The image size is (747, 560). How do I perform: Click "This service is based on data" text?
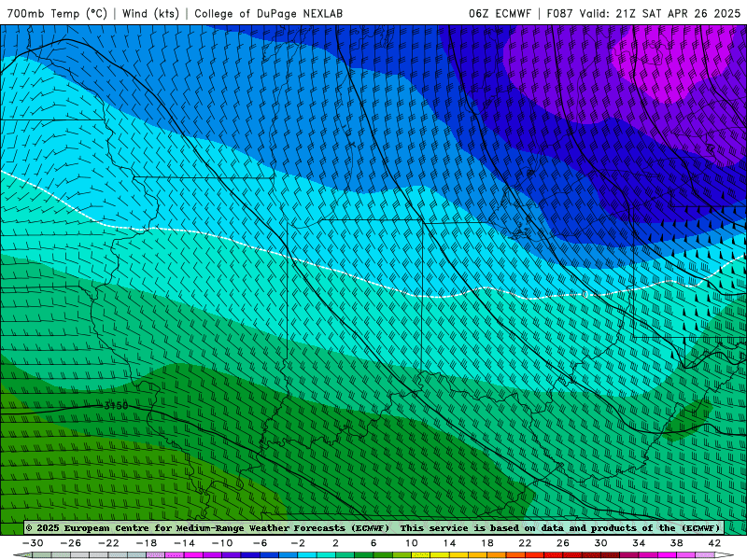click(481, 527)
